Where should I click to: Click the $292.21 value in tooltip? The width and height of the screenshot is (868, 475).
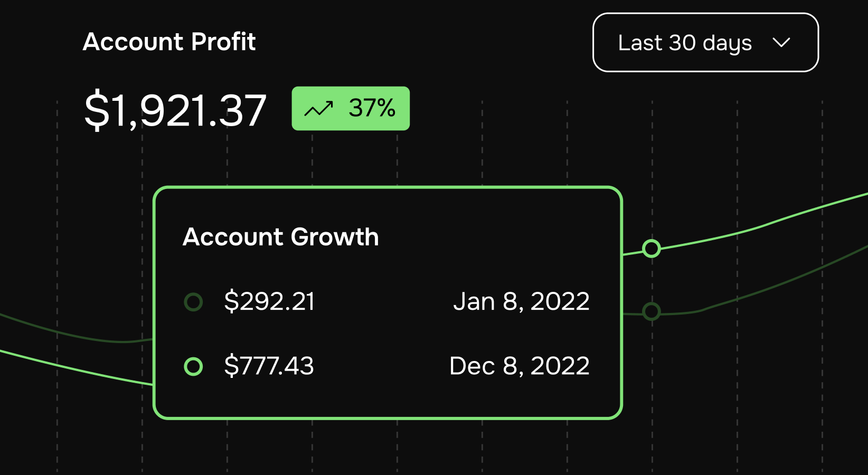269,302
